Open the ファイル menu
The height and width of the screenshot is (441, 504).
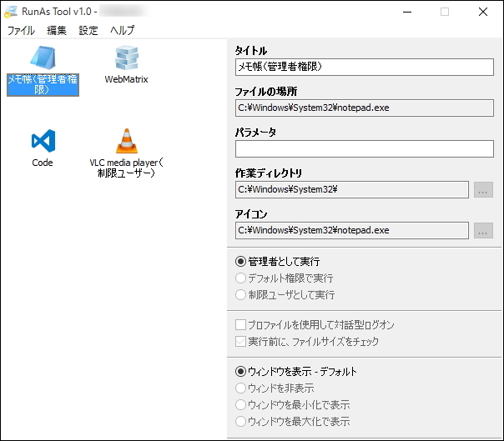[21, 31]
